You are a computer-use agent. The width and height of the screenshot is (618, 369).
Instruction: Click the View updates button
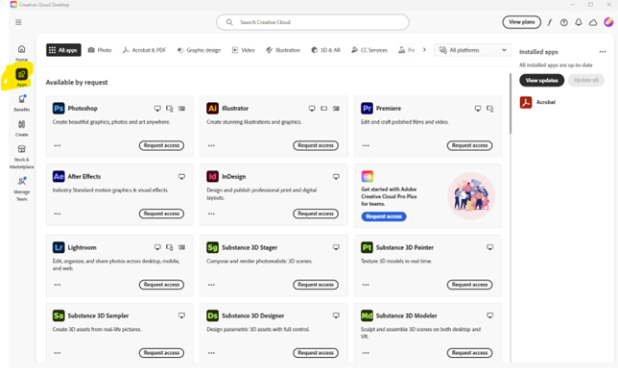[x=542, y=80]
